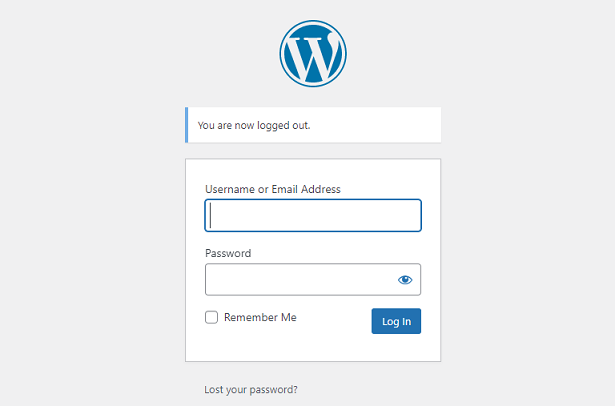This screenshot has width=615, height=406.
Task: Start password recovery via Lost your password
Action: coord(251,390)
